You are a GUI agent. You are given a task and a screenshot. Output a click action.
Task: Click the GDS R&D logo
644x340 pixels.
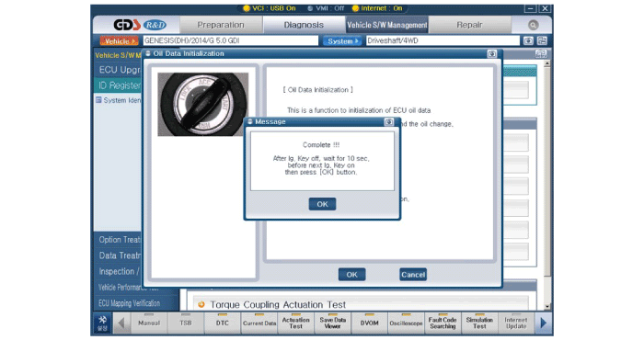point(140,25)
